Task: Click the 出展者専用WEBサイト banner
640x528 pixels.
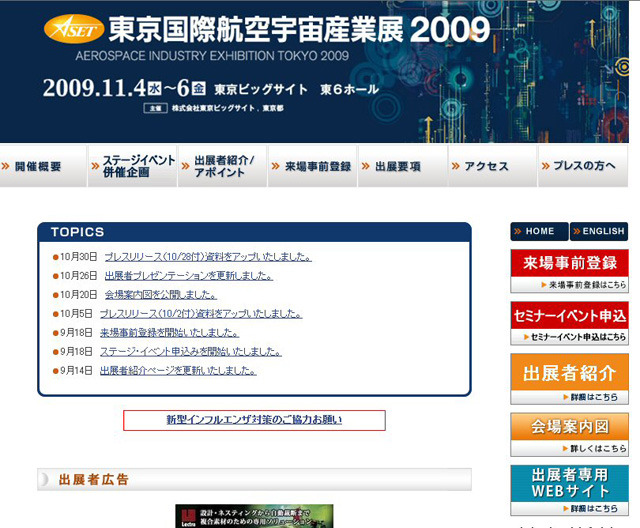Action: [x=569, y=483]
